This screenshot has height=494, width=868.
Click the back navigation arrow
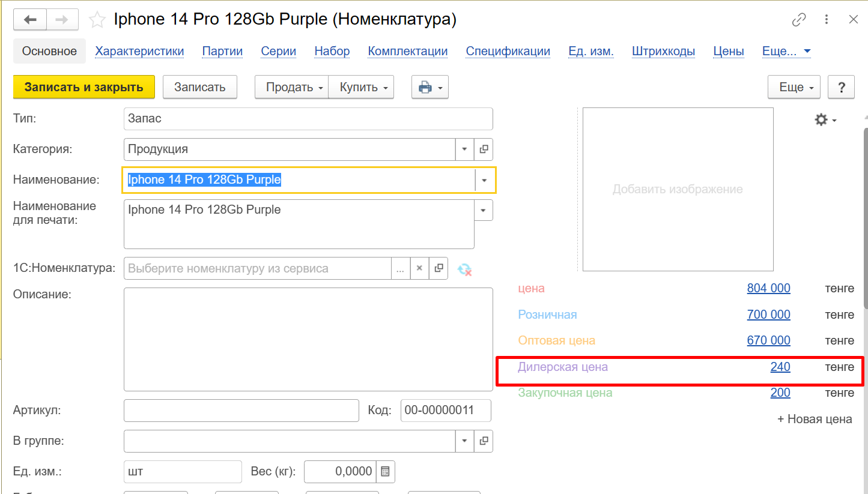pyautogui.click(x=30, y=20)
